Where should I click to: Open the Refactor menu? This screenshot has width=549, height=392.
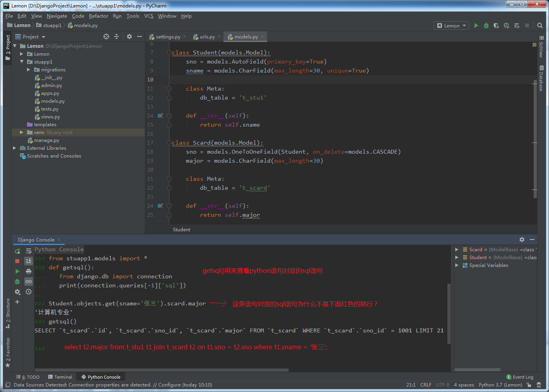click(98, 16)
